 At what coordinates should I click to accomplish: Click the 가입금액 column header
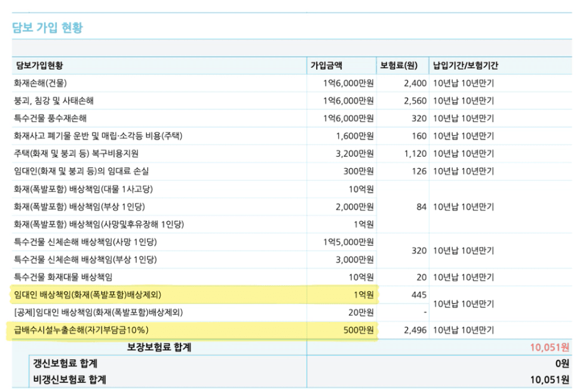tap(326, 66)
